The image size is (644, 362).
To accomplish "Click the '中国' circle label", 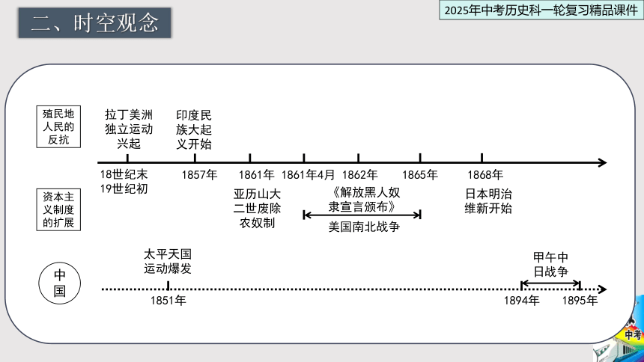I will click(x=60, y=283).
